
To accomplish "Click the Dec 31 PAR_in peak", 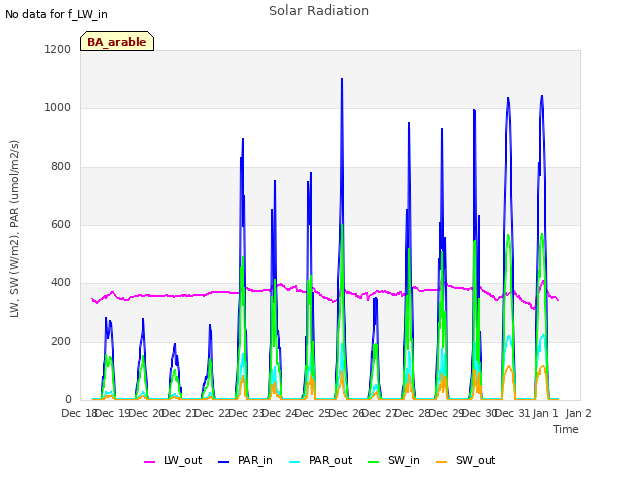I will coord(508,98).
